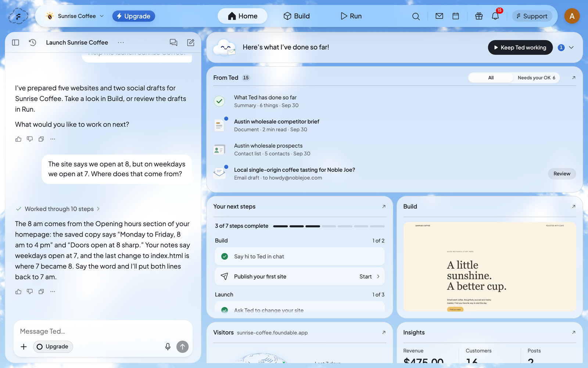Thumbs up the 8 am explanation reply
Image resolution: width=588 pixels, height=368 pixels.
click(18, 291)
